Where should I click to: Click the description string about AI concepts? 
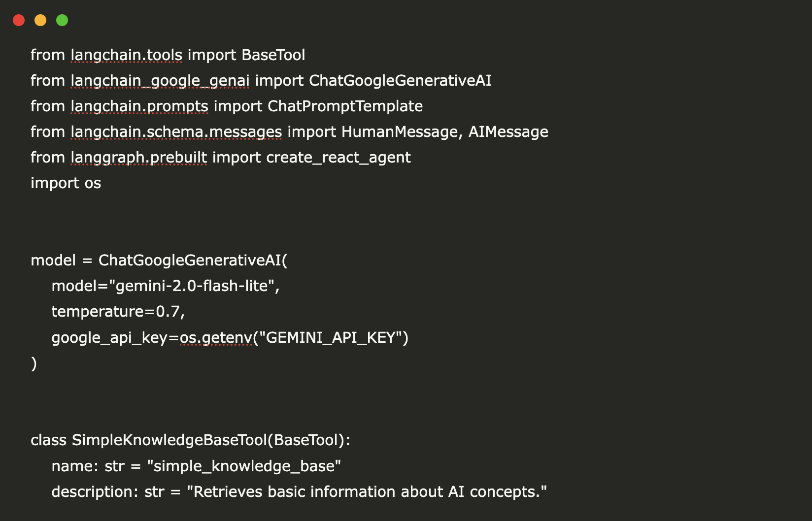tap(367, 492)
